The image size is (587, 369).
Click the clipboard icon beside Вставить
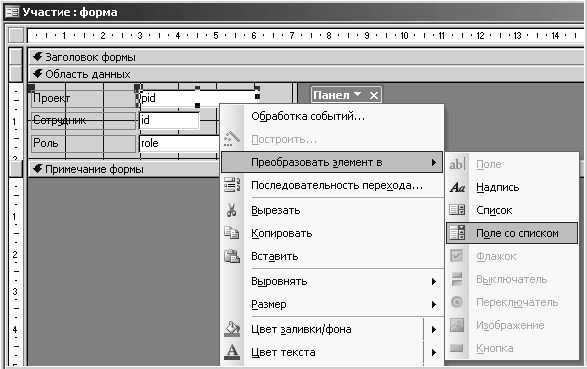232,256
